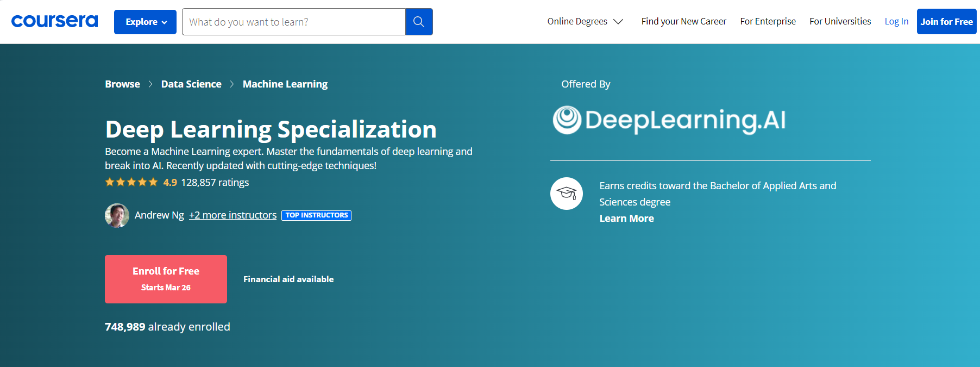
Task: Open Financial aid available link
Action: pos(288,279)
